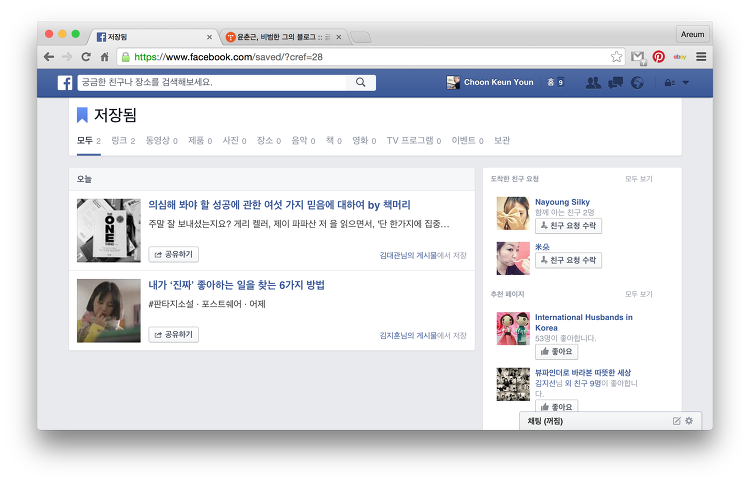
Task: Share the 의심해 봐야 할 성공 post
Action: pyautogui.click(x=173, y=254)
